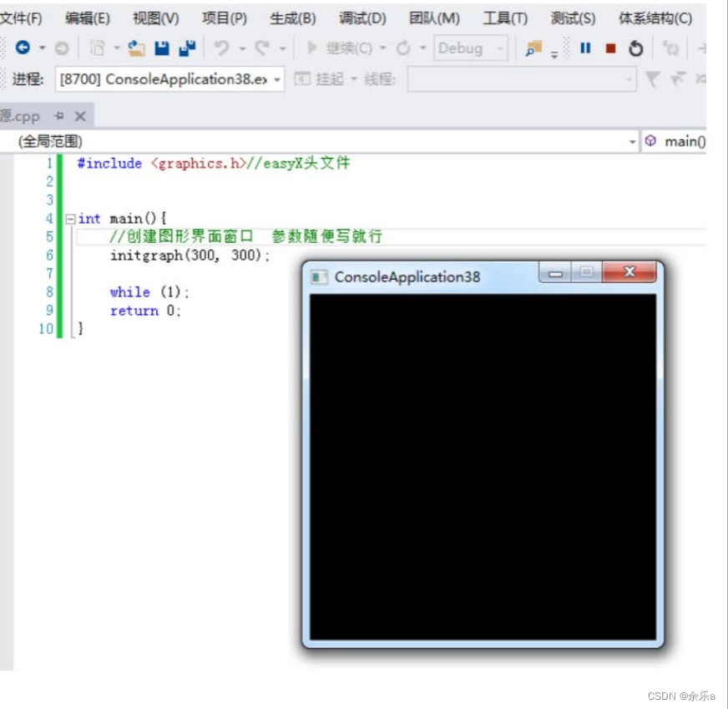Click the return 0; code line
728x709 pixels.
pos(145,311)
